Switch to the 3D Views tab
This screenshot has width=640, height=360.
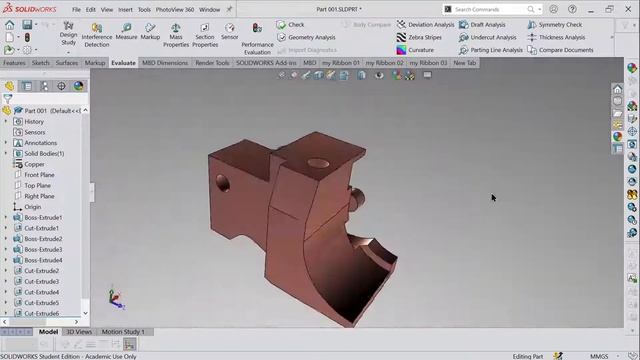click(x=79, y=332)
